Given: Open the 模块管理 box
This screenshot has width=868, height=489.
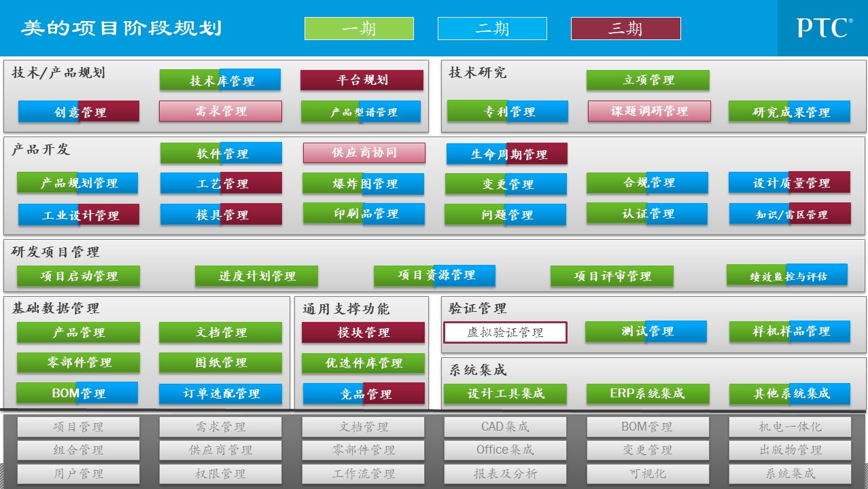Looking at the screenshot, I should pyautogui.click(x=363, y=333).
